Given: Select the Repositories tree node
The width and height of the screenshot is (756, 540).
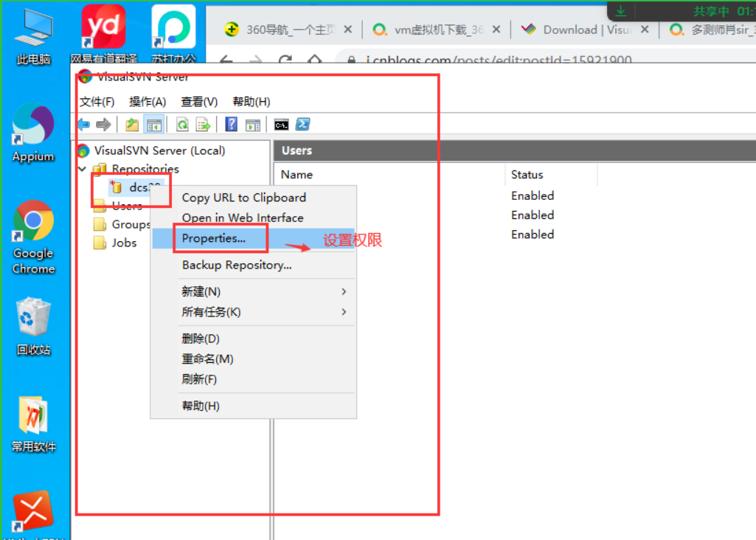Looking at the screenshot, I should pyautogui.click(x=145, y=169).
